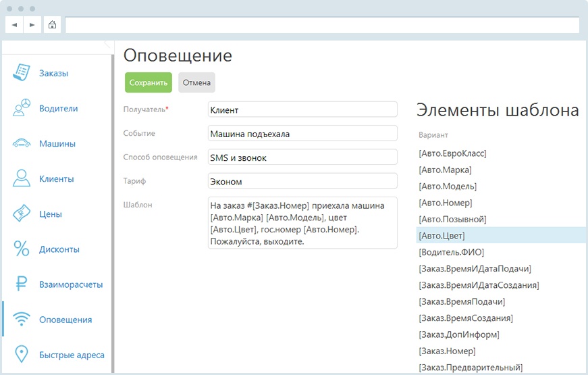This screenshot has width=588, height=375.
Task: Open the Оповещения section in sidebar
Action: click(x=65, y=320)
